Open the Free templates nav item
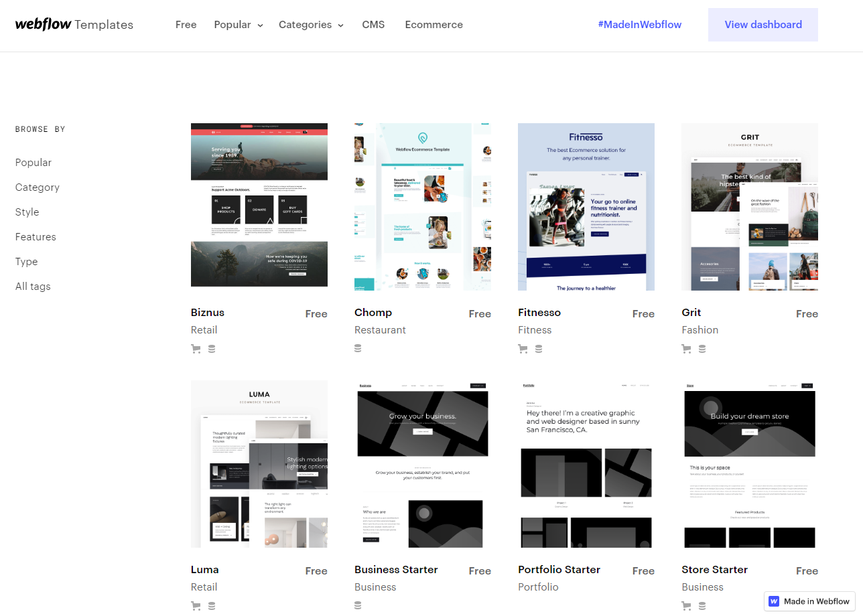863x616 pixels. click(x=186, y=25)
